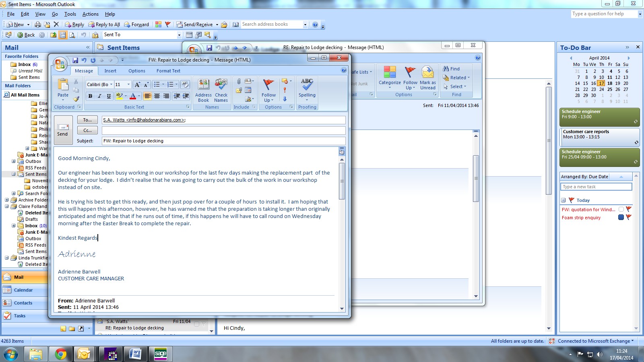Image resolution: width=644 pixels, height=362 pixels.
Task: Toggle Bold formatting
Action: coord(90,96)
